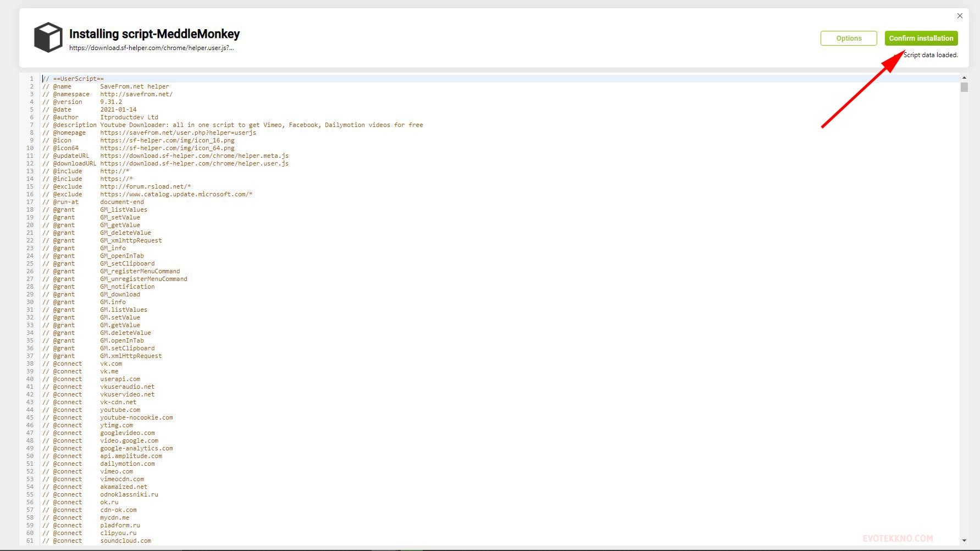Click the connect entry "youtube-nocookie.com"
Image resolution: width=980 pixels, height=551 pixels.
136,417
